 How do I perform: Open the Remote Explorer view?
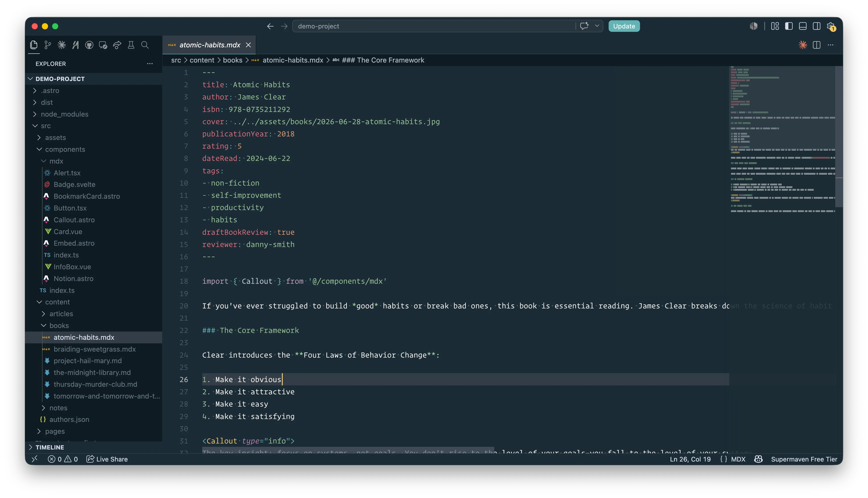(x=103, y=45)
